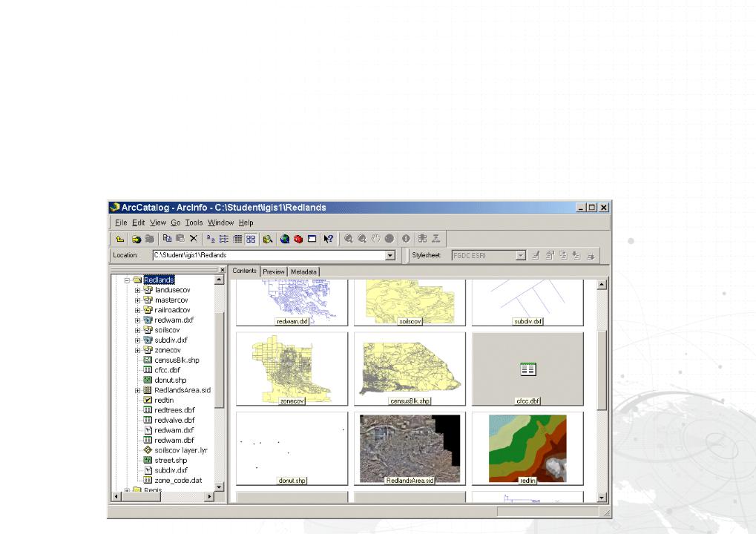
Task: Switch to Details view icon
Action: [x=237, y=239]
